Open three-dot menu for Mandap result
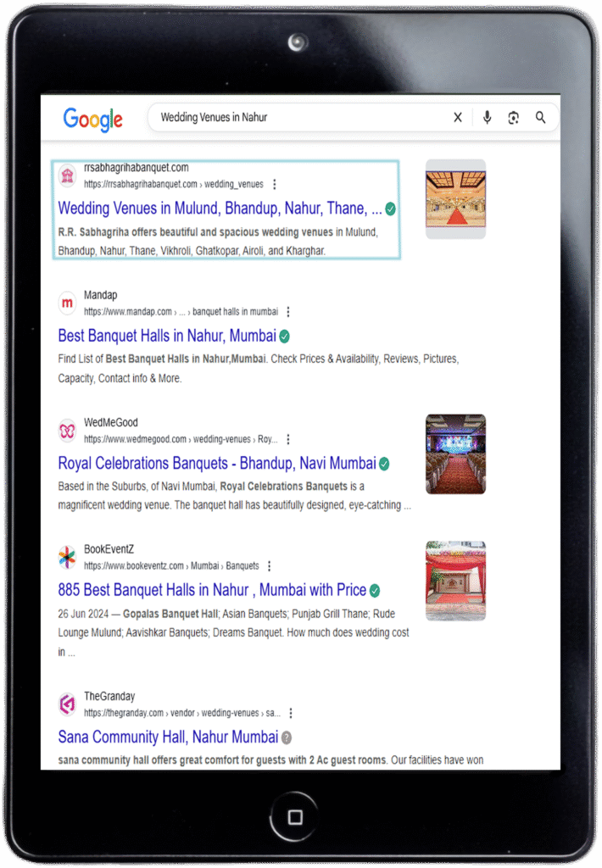The width and height of the screenshot is (602, 868). pyautogui.click(x=288, y=312)
